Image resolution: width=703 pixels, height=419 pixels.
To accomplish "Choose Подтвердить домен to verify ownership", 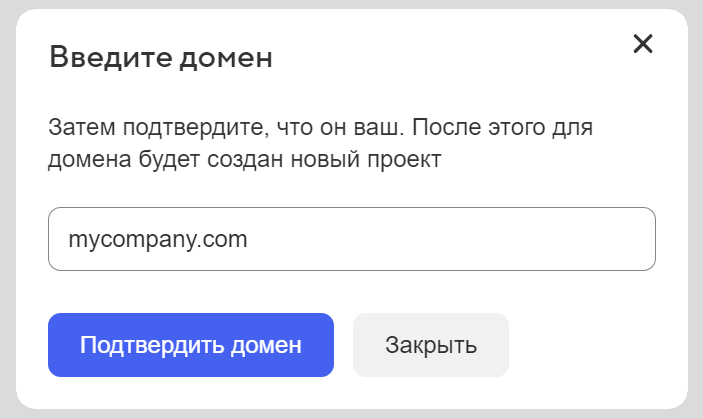I will (x=191, y=345).
